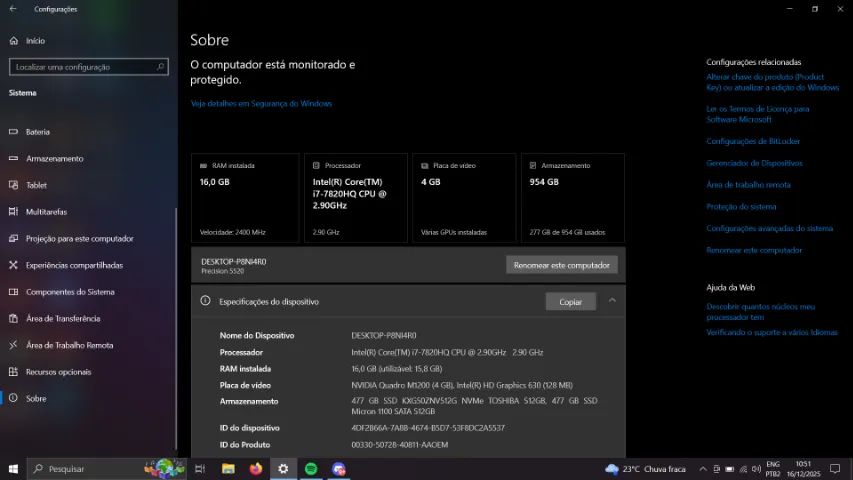The width and height of the screenshot is (853, 480).
Task: Open Veja detalhes em Segurança do Windows link
Action: coord(261,104)
